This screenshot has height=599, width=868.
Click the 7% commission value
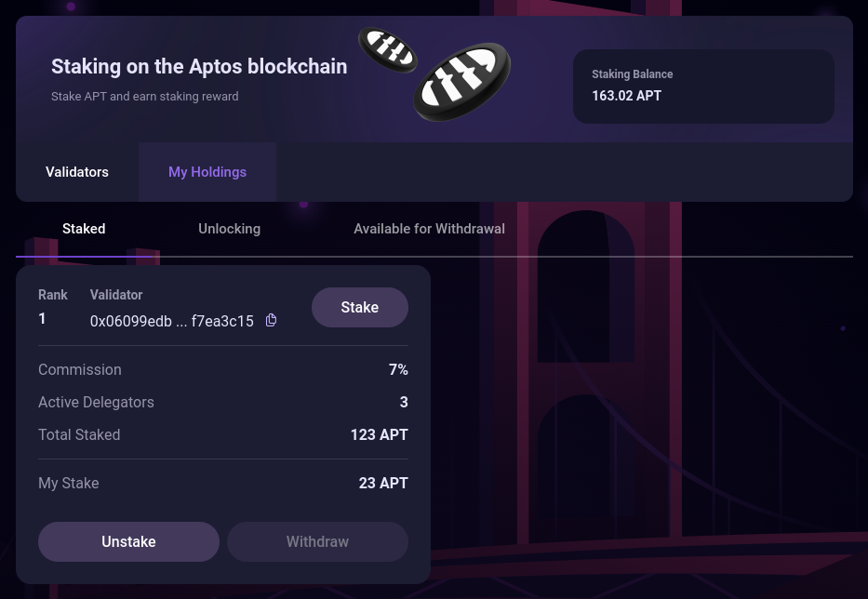398,370
